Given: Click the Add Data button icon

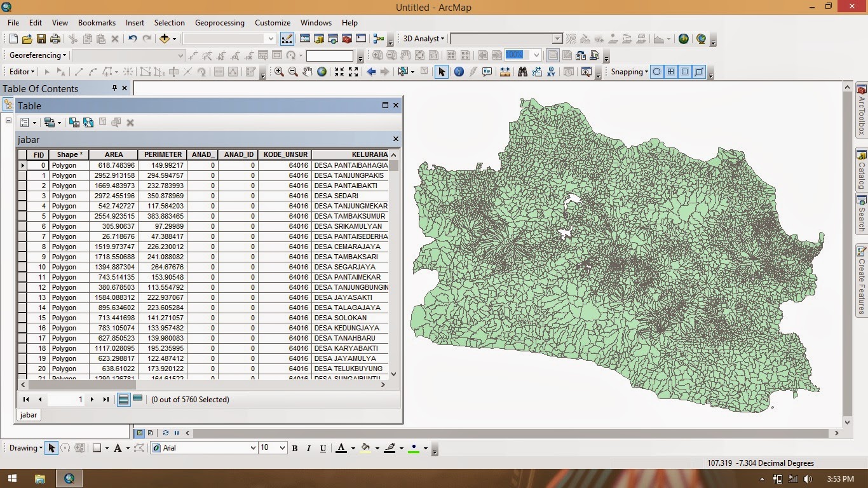Looking at the screenshot, I should (x=165, y=39).
